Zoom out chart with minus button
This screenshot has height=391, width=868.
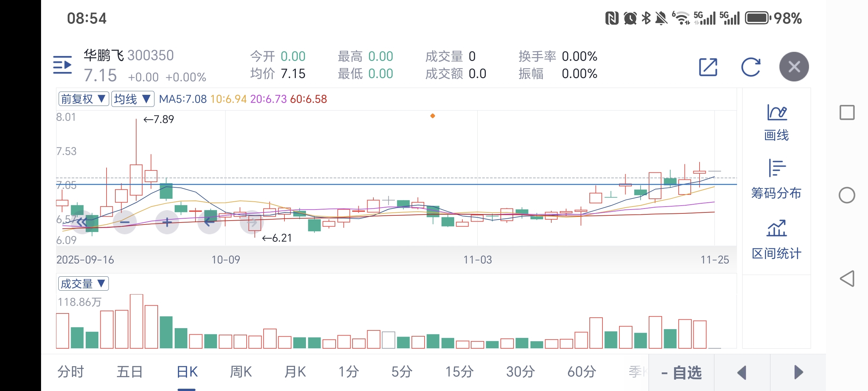pos(125,222)
